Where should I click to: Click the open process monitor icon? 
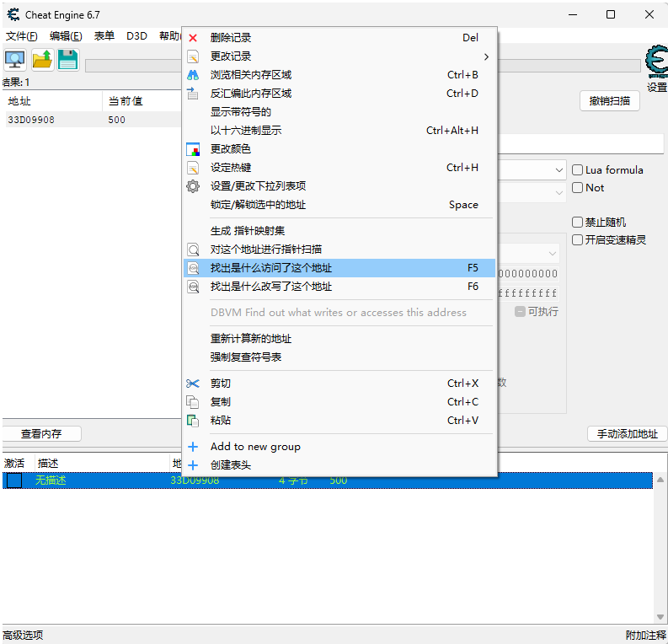tap(14, 60)
